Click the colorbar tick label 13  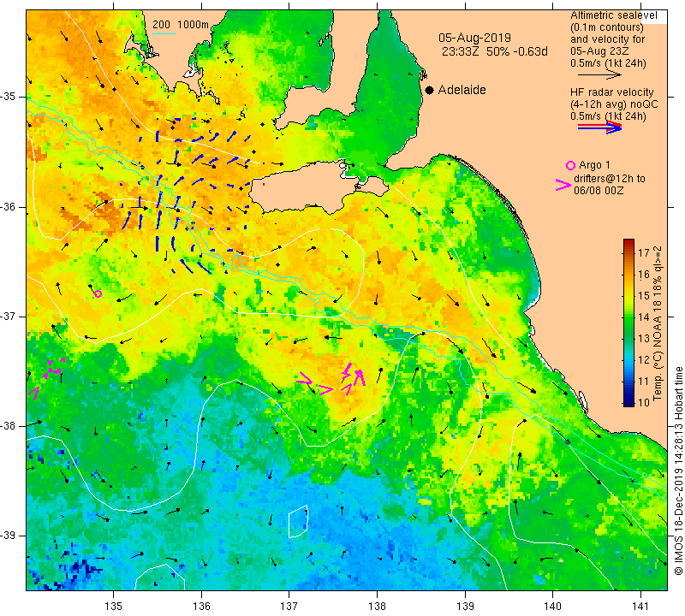(644, 338)
